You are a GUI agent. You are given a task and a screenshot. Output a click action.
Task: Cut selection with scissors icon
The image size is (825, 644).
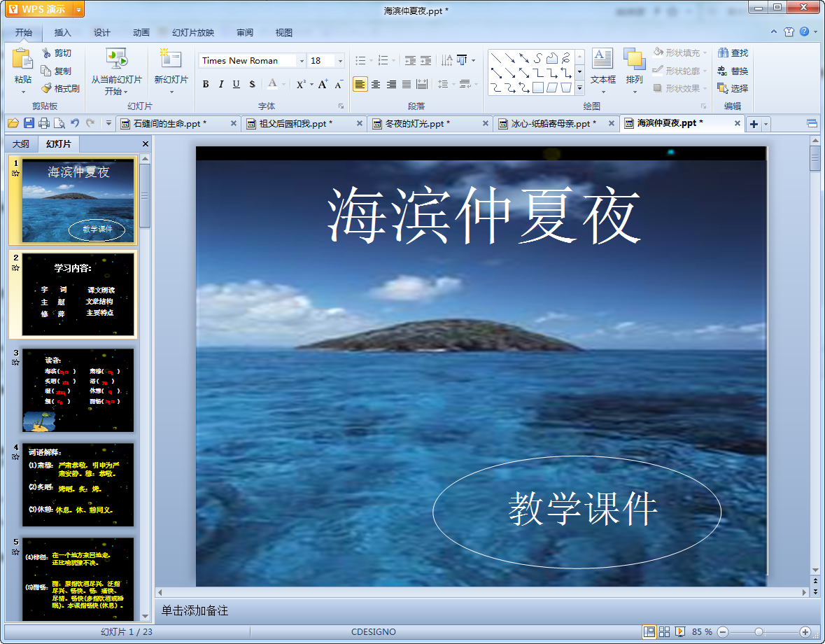click(56, 53)
